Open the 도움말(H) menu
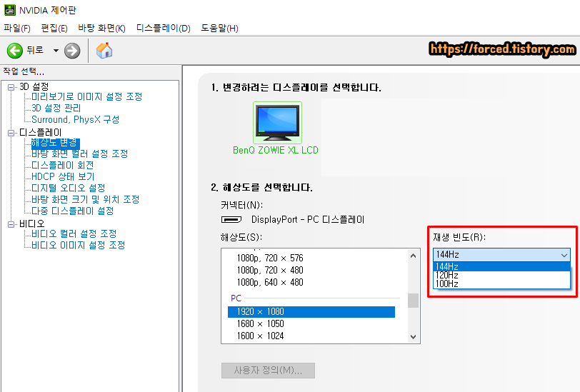The height and width of the screenshot is (392, 580). pos(219,28)
